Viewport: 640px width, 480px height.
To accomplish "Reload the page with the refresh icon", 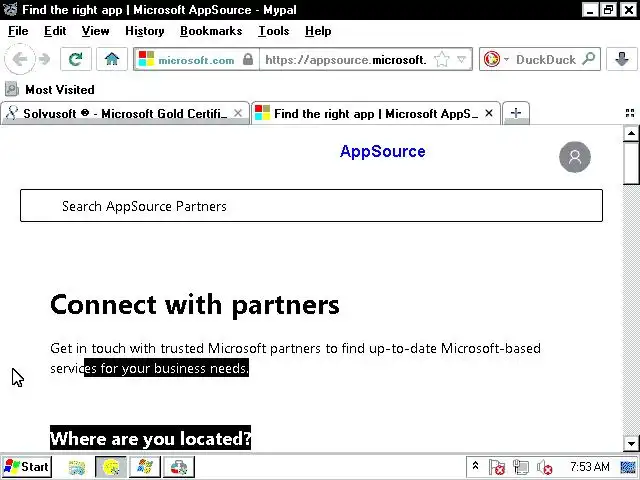I will coord(76,60).
